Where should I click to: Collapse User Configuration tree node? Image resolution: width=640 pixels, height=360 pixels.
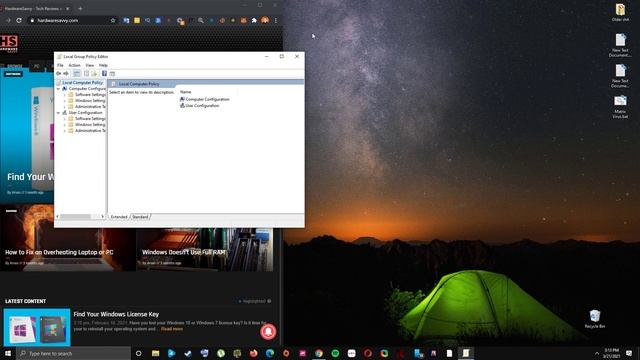(58, 113)
